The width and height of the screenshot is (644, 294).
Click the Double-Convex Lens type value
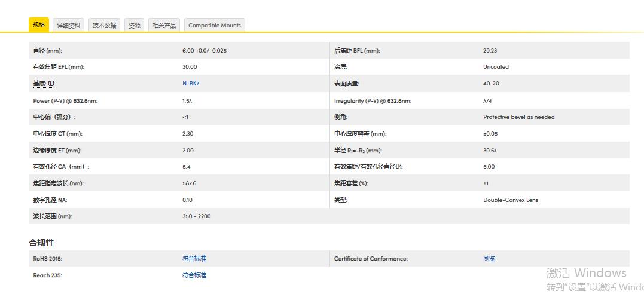tap(511, 200)
